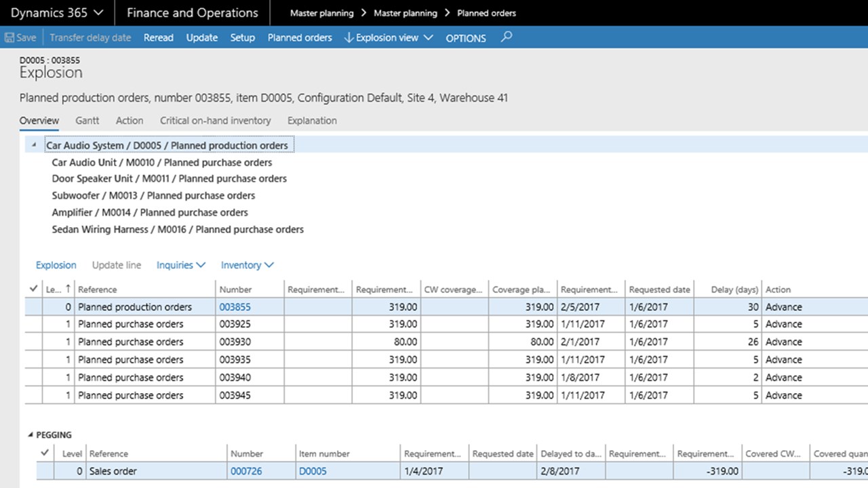Click number cell 003930
Screen dimensions: 868x488
coord(250,342)
